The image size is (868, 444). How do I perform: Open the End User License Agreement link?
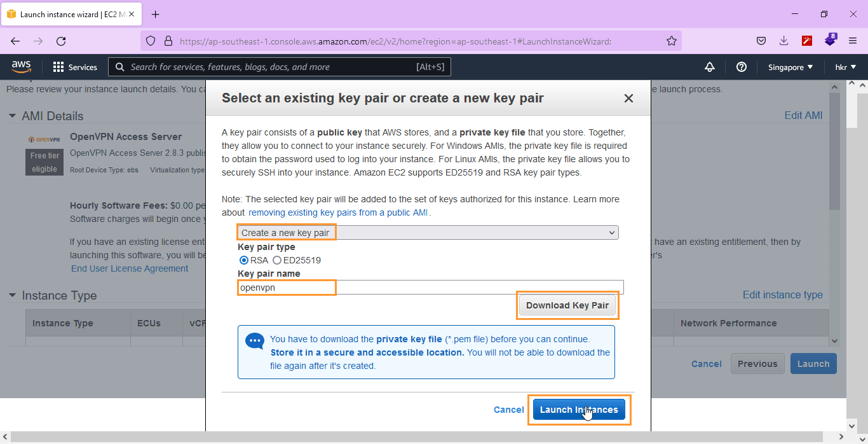point(130,268)
